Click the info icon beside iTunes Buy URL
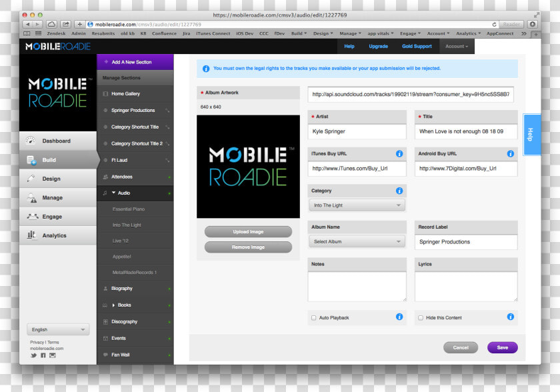Image resolution: width=560 pixels, height=392 pixels. coord(399,153)
